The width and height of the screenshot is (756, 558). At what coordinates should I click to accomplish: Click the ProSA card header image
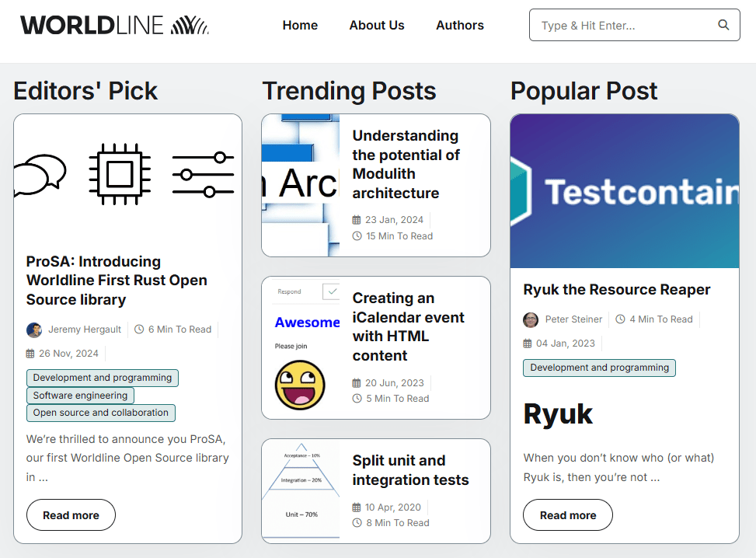pyautogui.click(x=127, y=175)
